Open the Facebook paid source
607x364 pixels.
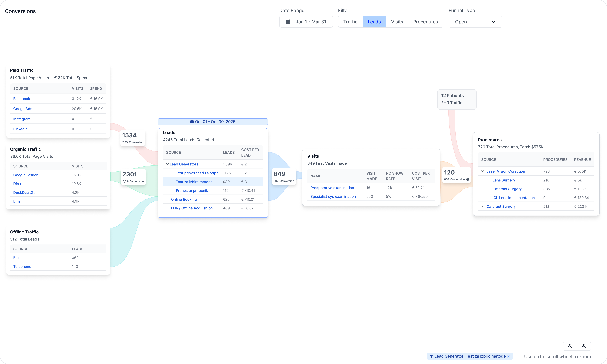tap(22, 99)
